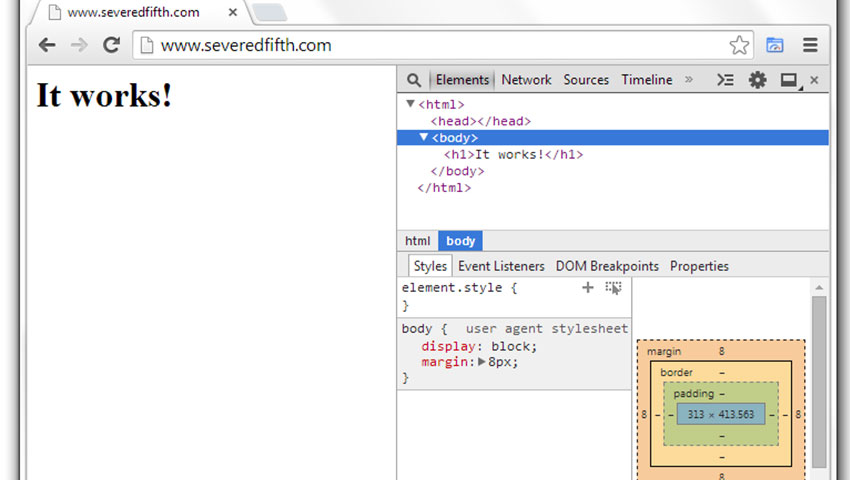Show more DevTools tabs via chevron
850x480 pixels.
pyautogui.click(x=688, y=80)
